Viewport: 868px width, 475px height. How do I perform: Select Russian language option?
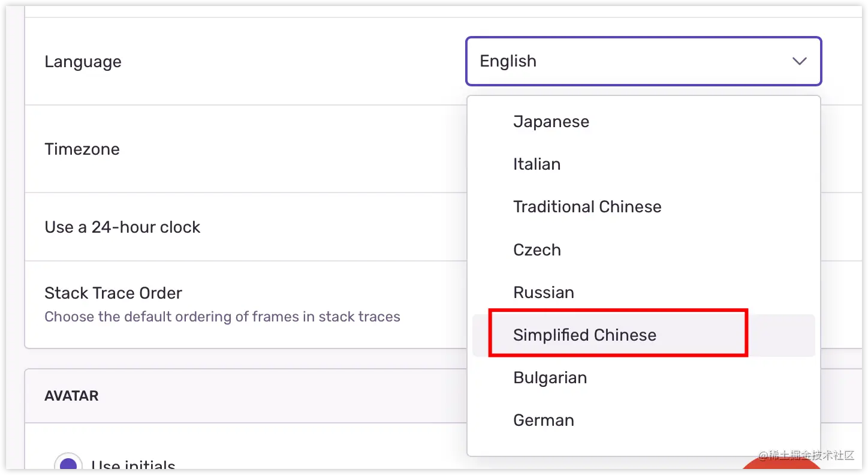pos(544,292)
